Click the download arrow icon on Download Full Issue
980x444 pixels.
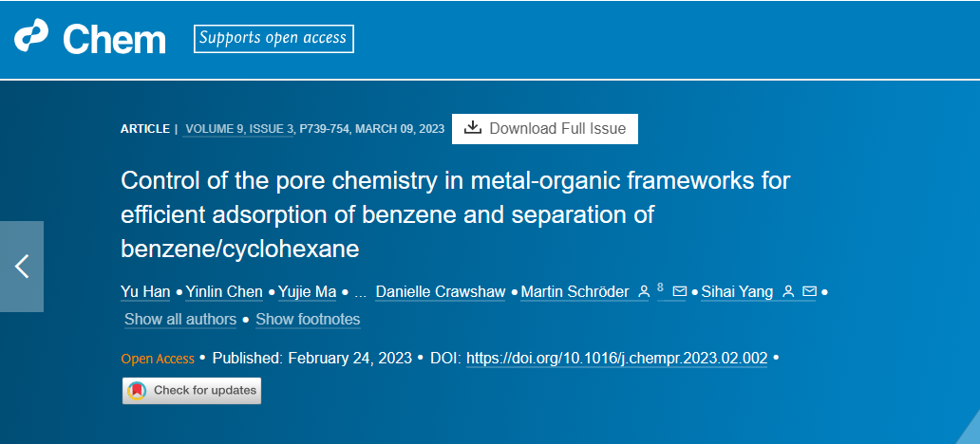click(x=473, y=128)
